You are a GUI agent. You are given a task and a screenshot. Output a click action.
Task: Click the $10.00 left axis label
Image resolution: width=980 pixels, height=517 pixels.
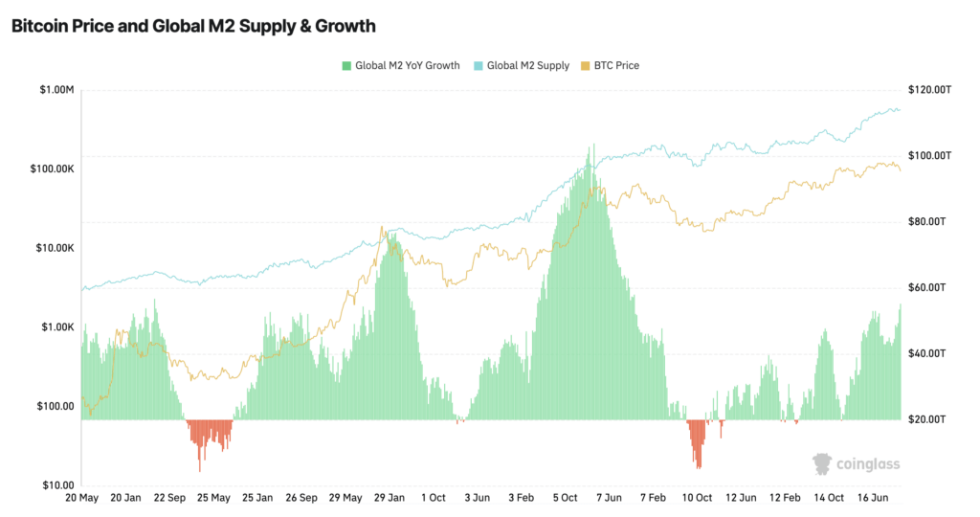(58, 485)
